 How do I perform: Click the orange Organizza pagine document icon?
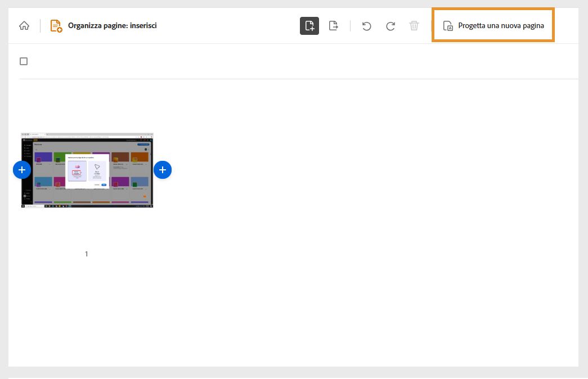click(56, 25)
